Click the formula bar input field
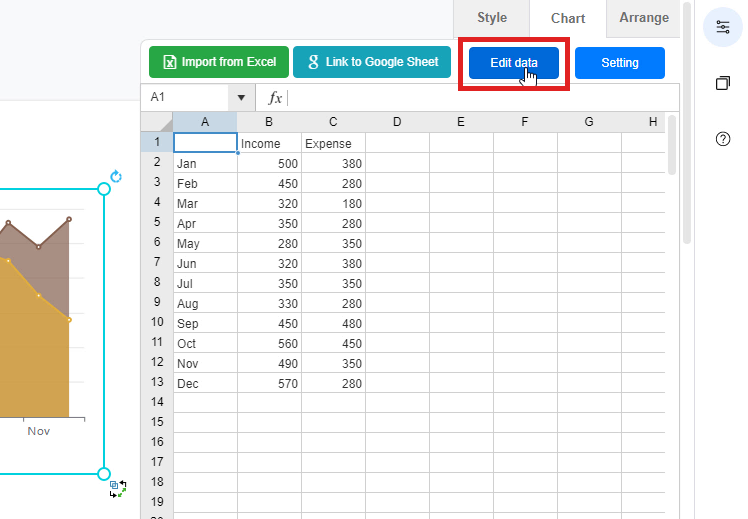This screenshot has width=748, height=519. [480, 97]
